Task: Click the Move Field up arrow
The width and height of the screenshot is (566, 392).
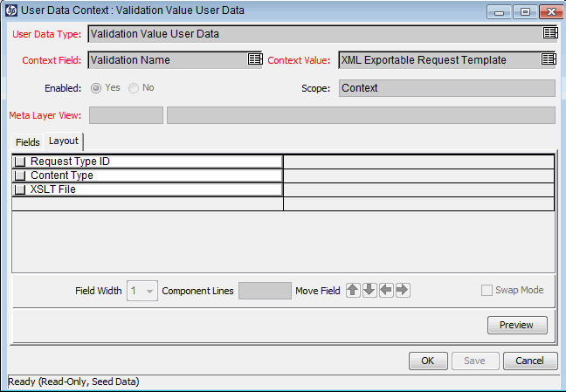Action: [353, 290]
